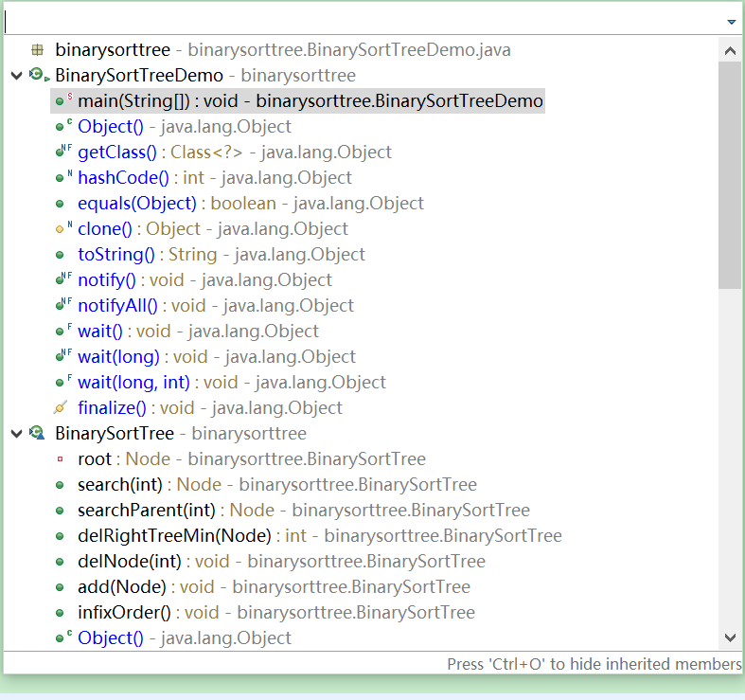This screenshot has width=745, height=700.
Task: Click the root private field icon
Action: click(60, 458)
